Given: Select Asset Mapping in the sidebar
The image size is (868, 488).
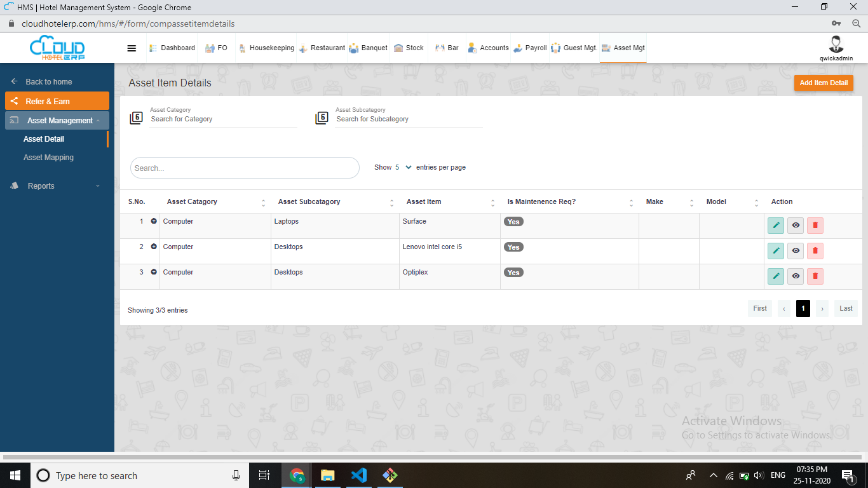Looking at the screenshot, I should (x=48, y=158).
